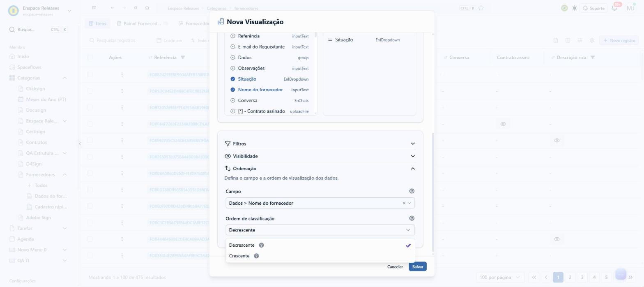Open the Enspace Releases workspace switcher

40,11
